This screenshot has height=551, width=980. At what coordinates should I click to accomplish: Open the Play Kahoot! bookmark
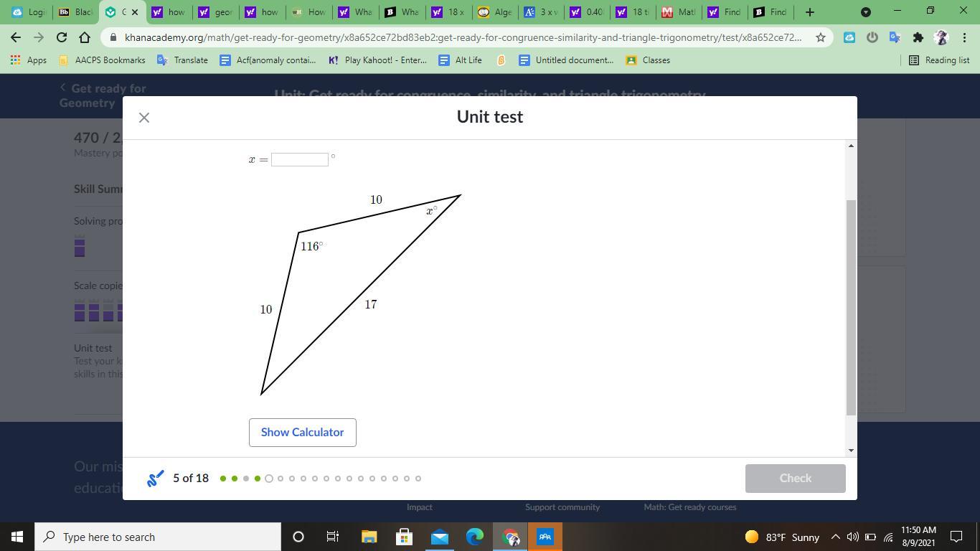pyautogui.click(x=377, y=60)
